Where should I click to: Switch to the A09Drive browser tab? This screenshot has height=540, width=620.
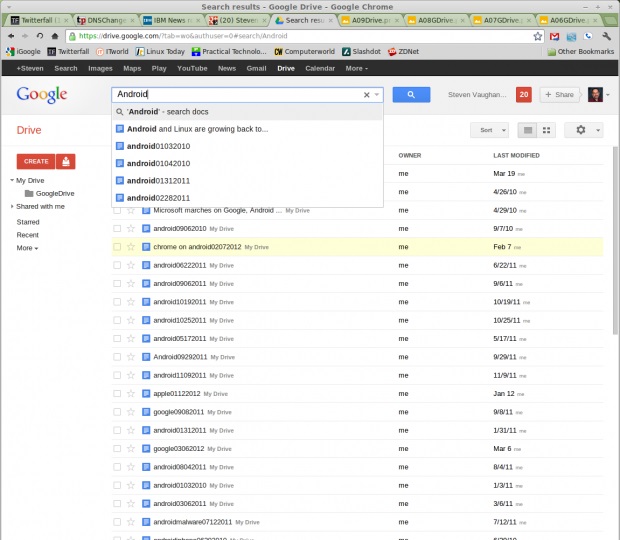coord(371,20)
